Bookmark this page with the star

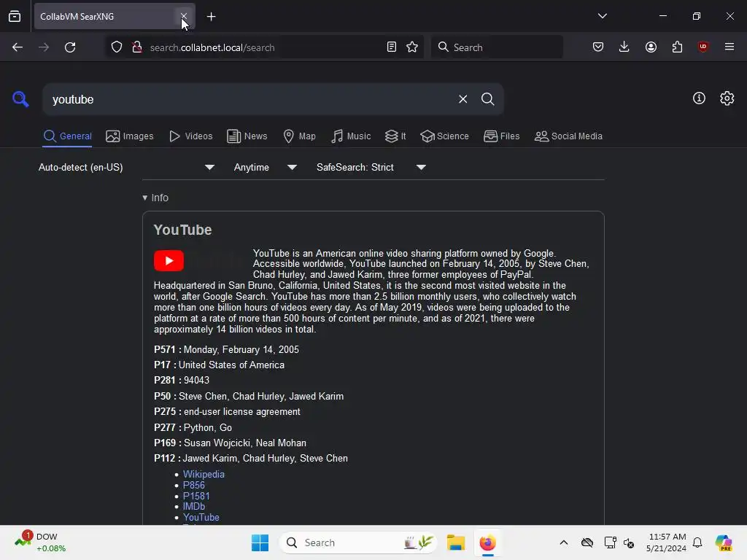(412, 47)
